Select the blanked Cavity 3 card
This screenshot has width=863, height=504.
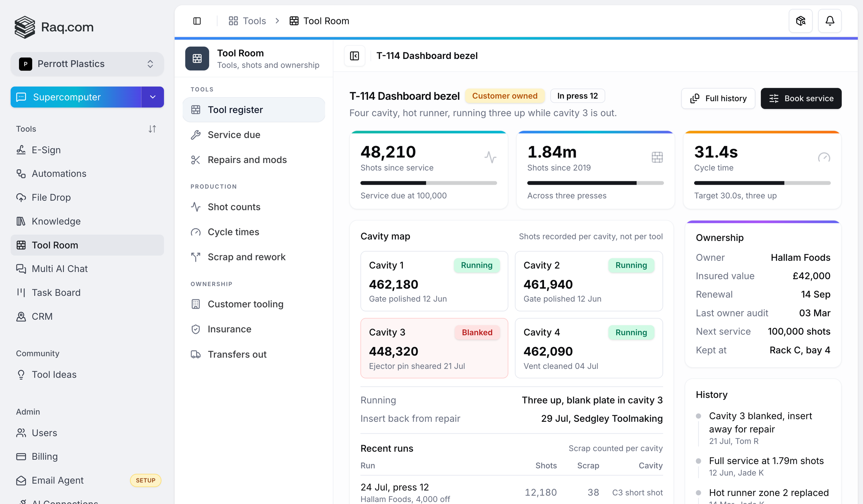(x=434, y=348)
